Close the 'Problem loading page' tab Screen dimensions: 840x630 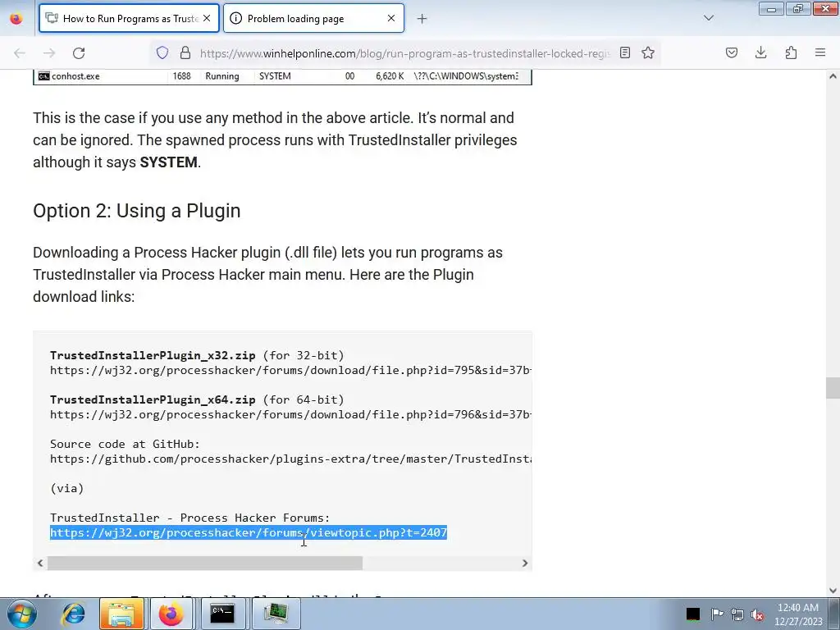click(x=391, y=18)
